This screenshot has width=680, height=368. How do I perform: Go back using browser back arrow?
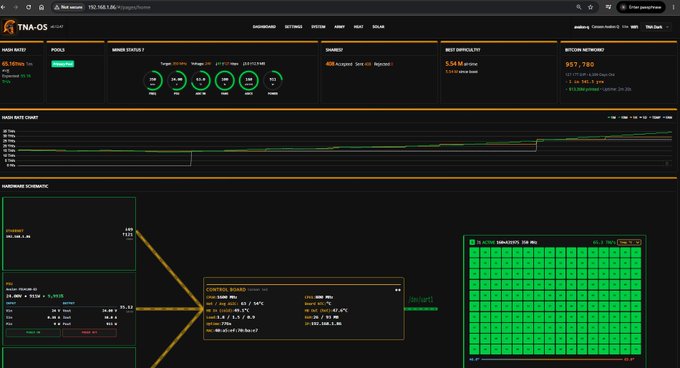click(x=3, y=7)
